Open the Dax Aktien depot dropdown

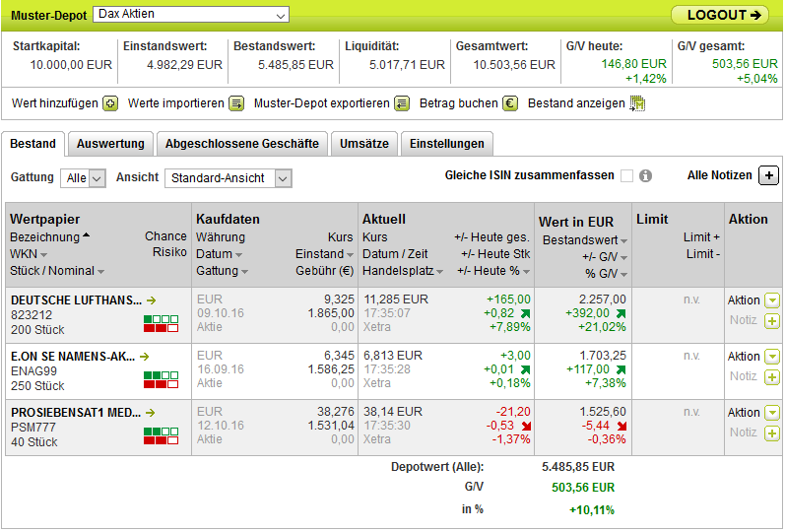(x=191, y=15)
